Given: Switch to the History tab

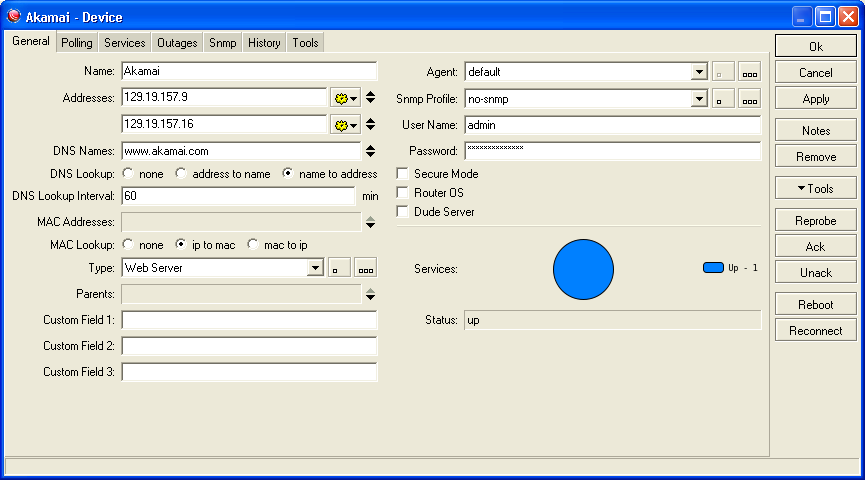Looking at the screenshot, I should point(264,42).
